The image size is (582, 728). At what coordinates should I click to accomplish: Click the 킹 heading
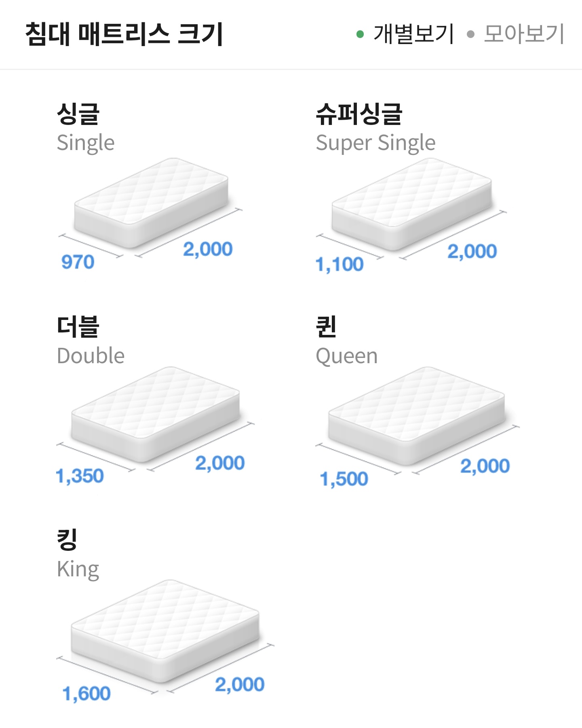(67, 540)
